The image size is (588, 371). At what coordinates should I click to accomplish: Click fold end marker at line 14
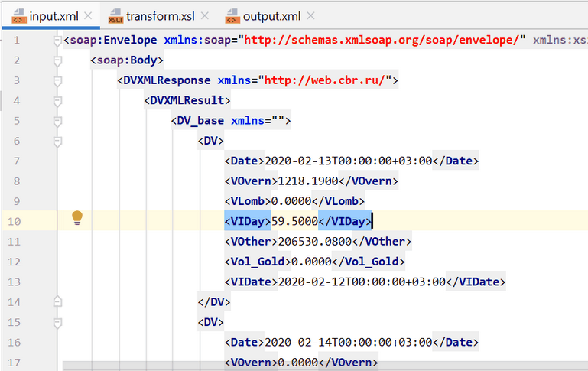pos(57,302)
